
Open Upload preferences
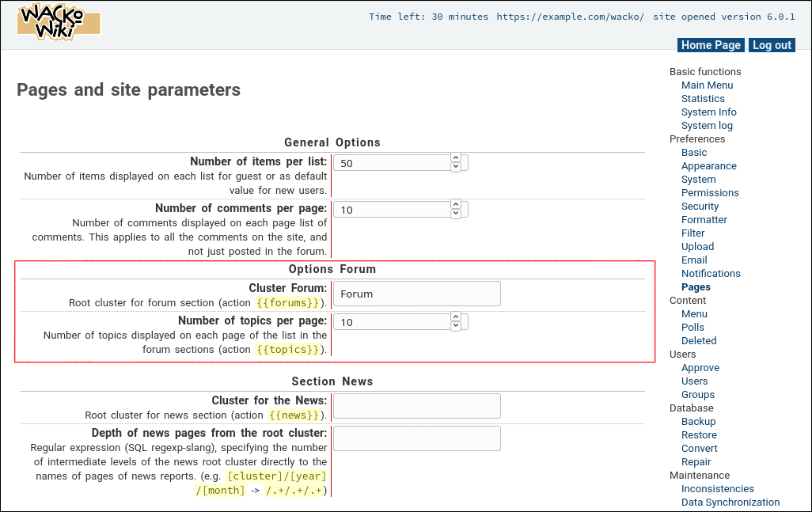click(697, 246)
